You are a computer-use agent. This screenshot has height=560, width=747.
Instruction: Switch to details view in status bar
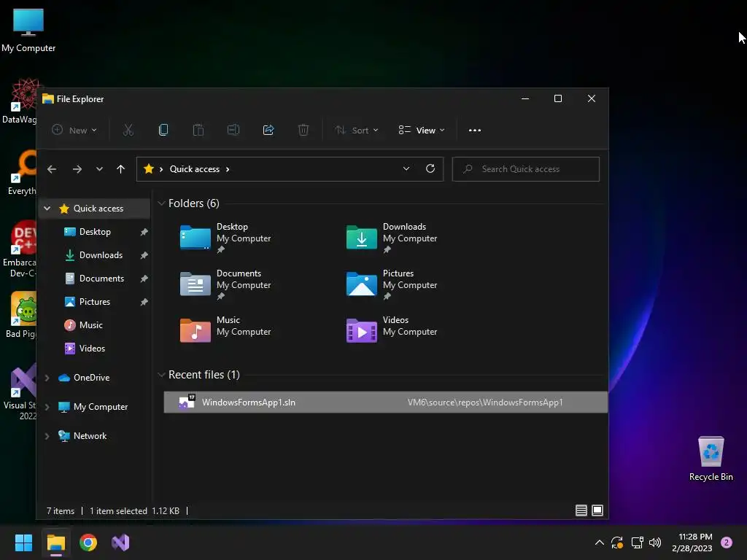[x=581, y=510]
